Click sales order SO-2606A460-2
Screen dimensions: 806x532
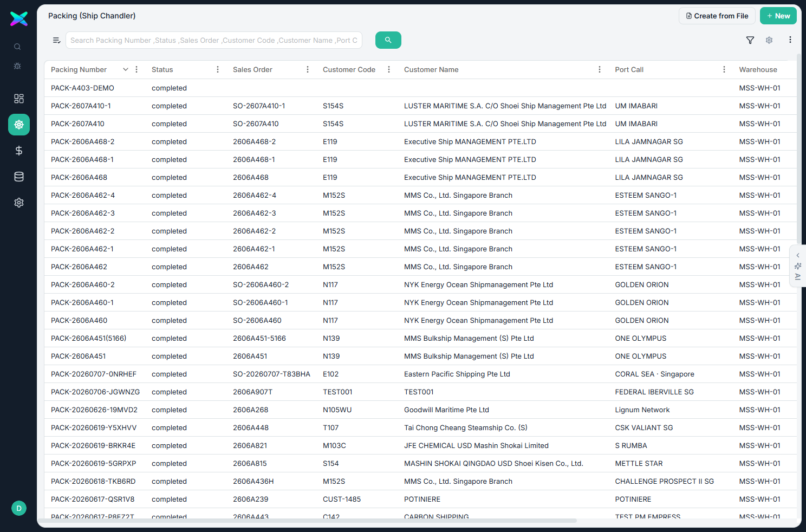click(x=261, y=284)
